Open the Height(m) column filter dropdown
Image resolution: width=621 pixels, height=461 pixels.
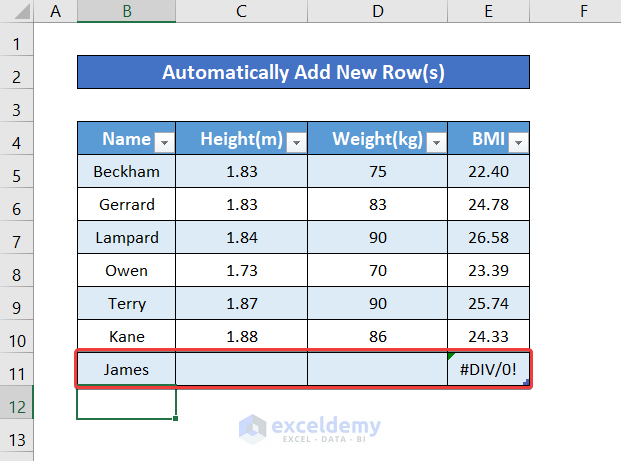click(296, 142)
